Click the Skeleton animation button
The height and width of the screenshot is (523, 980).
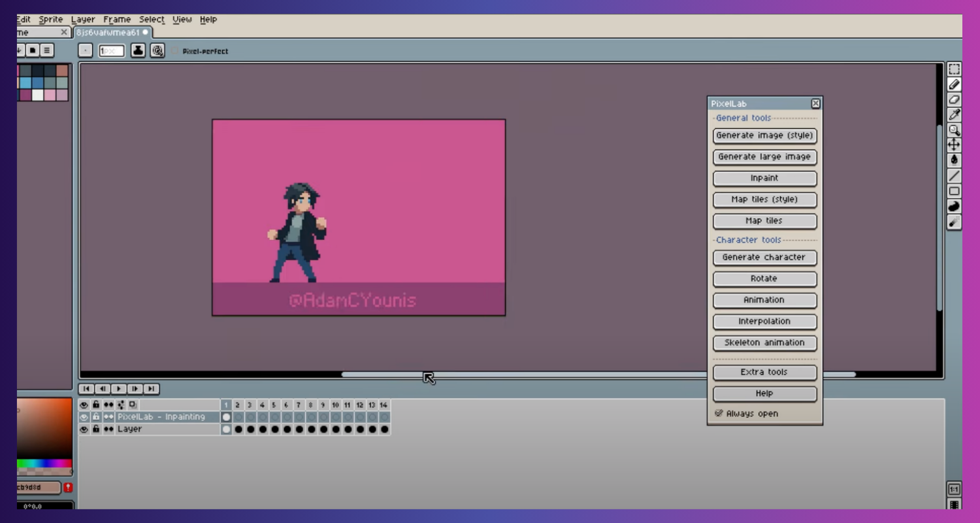pos(764,343)
